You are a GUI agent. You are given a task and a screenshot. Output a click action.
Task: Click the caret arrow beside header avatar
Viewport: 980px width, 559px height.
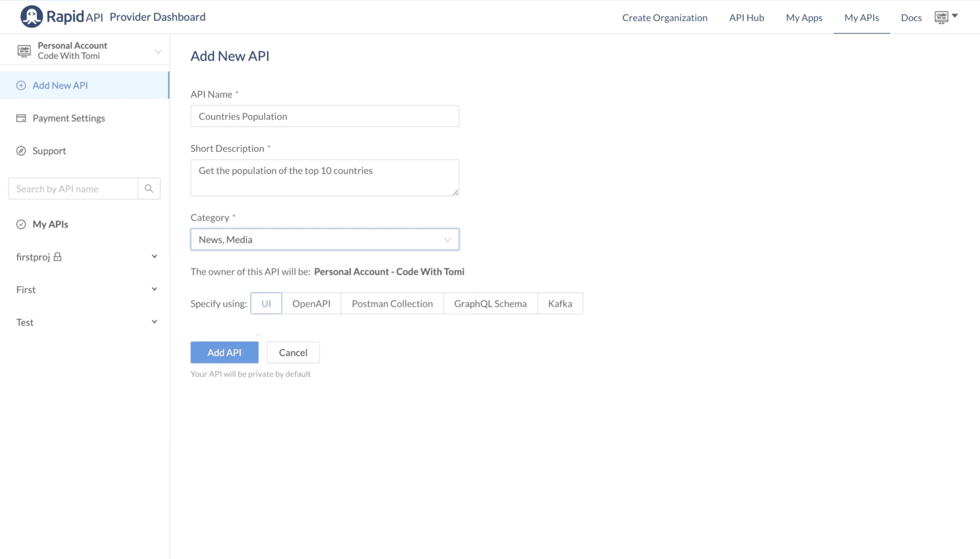955,16
